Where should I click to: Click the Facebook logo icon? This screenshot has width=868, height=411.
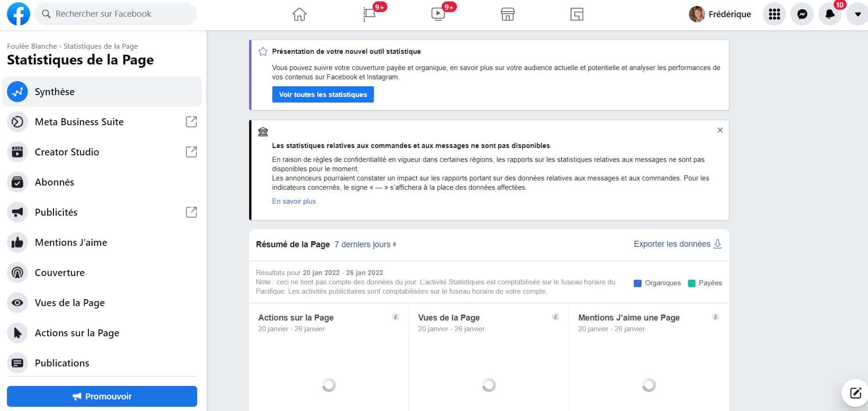click(x=19, y=14)
